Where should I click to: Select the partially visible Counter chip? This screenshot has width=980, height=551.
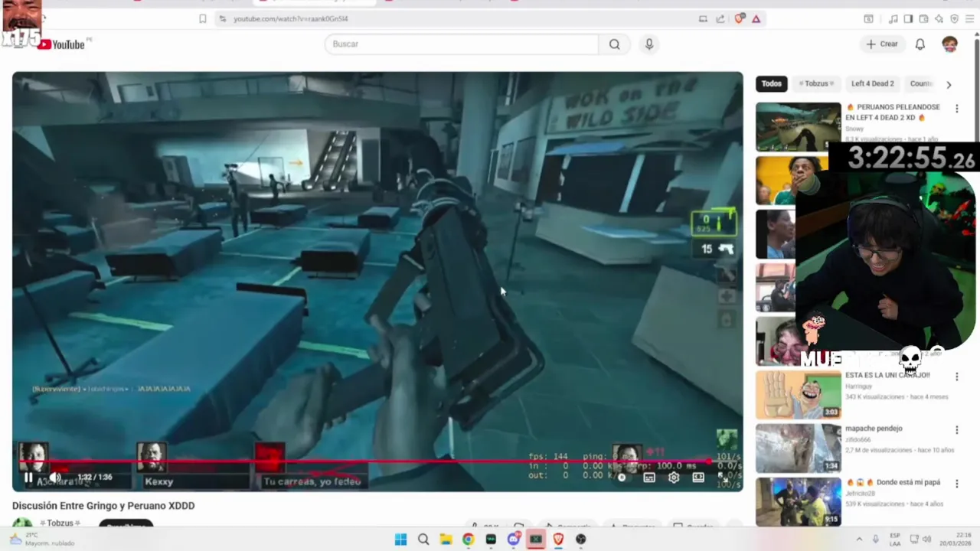(920, 84)
